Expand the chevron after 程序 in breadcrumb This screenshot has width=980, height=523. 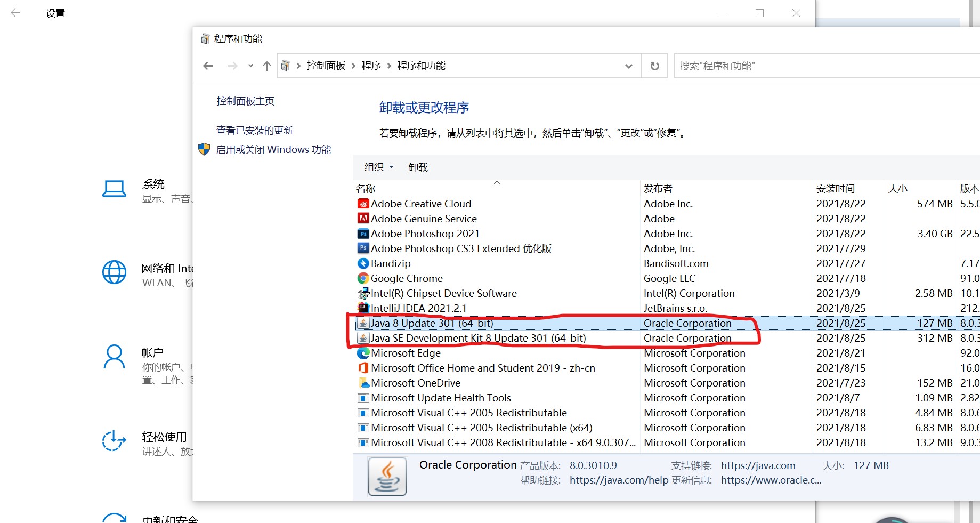389,66
